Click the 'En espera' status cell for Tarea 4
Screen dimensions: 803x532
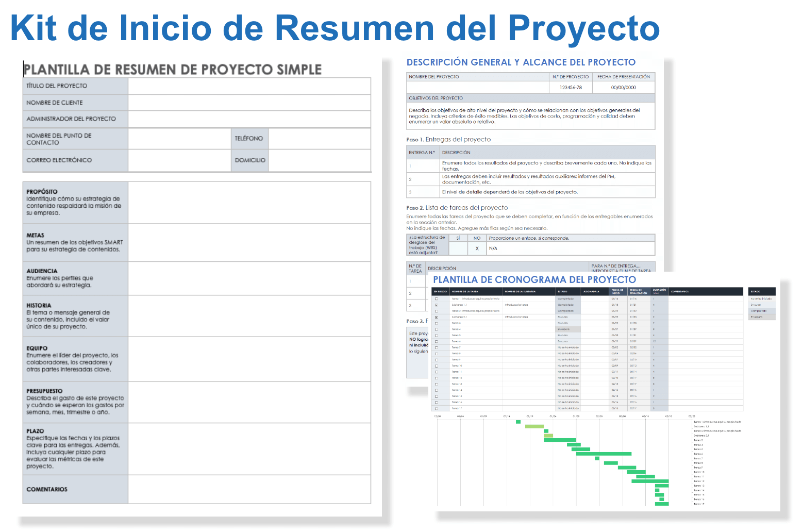(568, 329)
